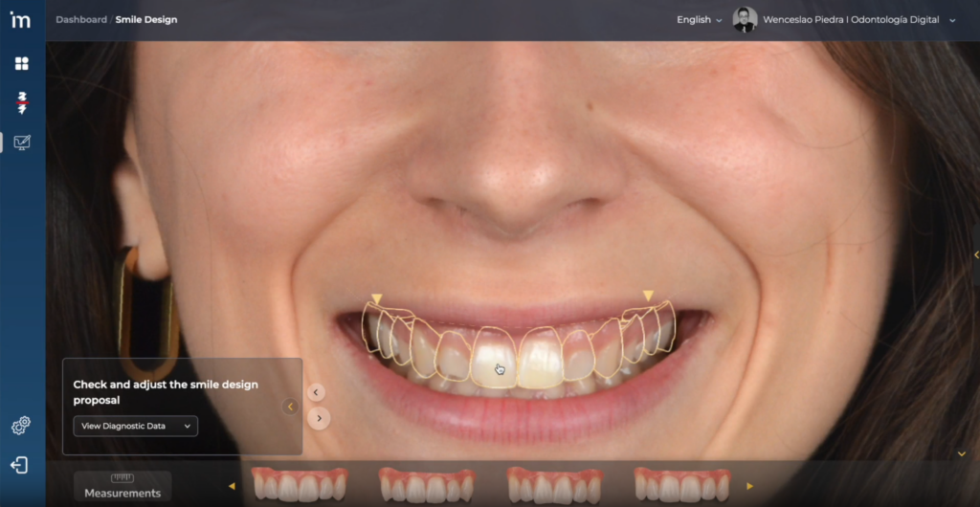The image size is (980, 507).
Task: Select the Smile Design monitor icon
Action: tap(21, 143)
